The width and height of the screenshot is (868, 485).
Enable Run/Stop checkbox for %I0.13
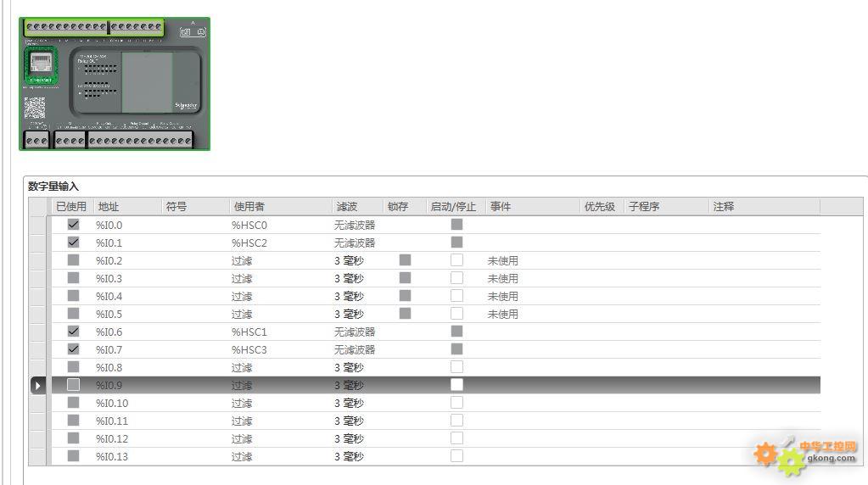(x=456, y=455)
